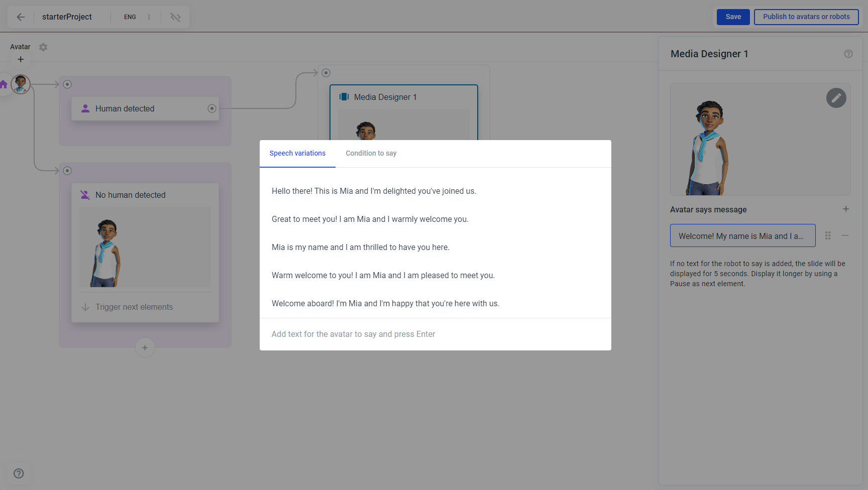Click the Media Designer 1 panel title
Image resolution: width=868 pixels, height=490 pixels.
709,54
